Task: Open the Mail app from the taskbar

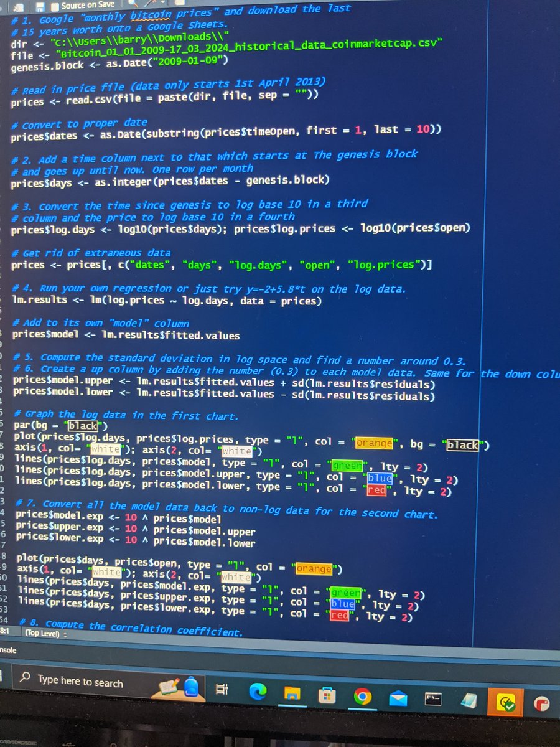Action: [x=399, y=698]
